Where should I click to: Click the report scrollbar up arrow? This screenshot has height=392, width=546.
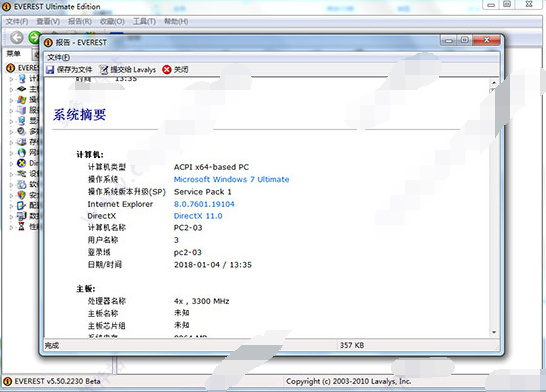[494, 83]
